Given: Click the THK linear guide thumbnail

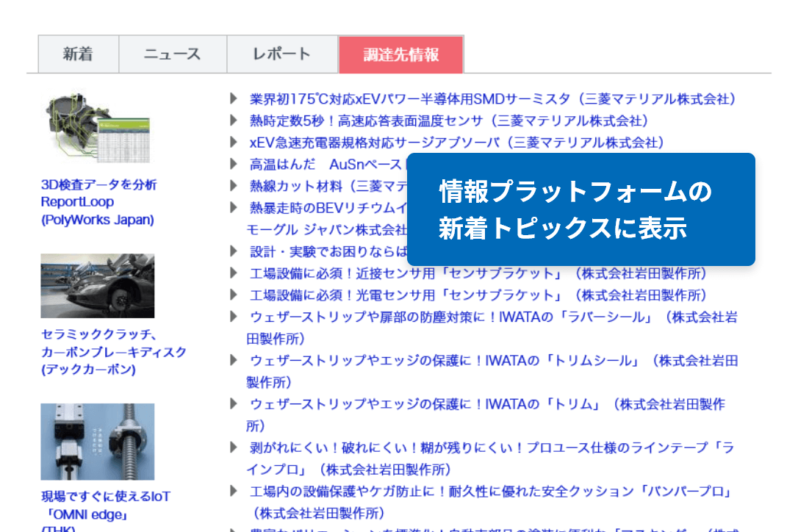Looking at the screenshot, I should coord(98,442).
